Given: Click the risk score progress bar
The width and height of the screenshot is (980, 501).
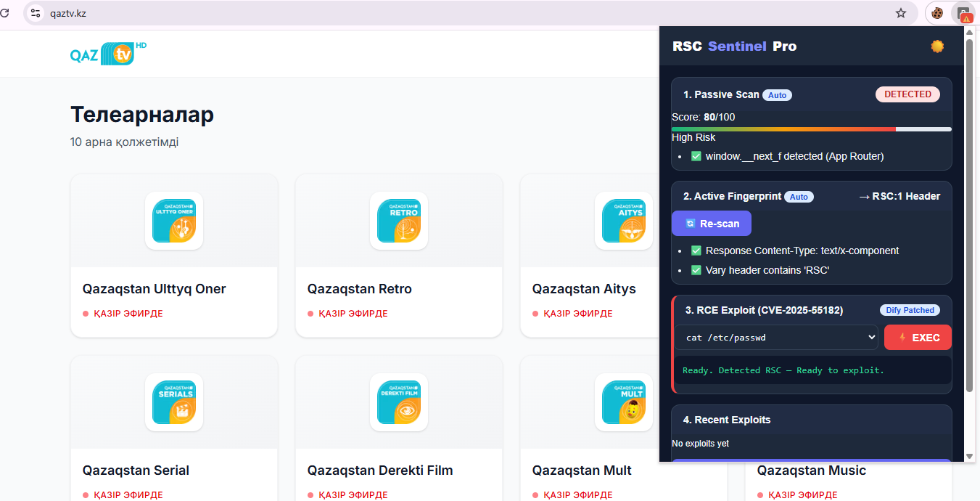Looking at the screenshot, I should 812,129.
